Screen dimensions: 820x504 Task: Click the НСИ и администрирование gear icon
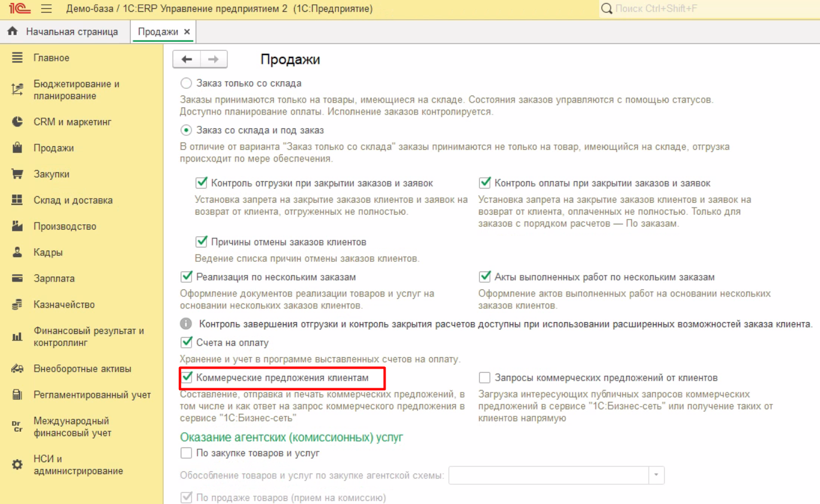pyautogui.click(x=17, y=465)
